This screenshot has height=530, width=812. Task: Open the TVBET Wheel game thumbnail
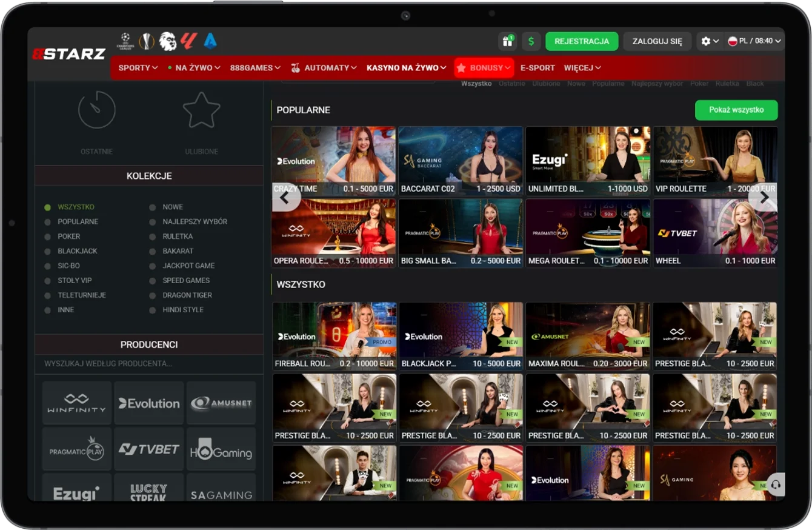click(x=715, y=233)
